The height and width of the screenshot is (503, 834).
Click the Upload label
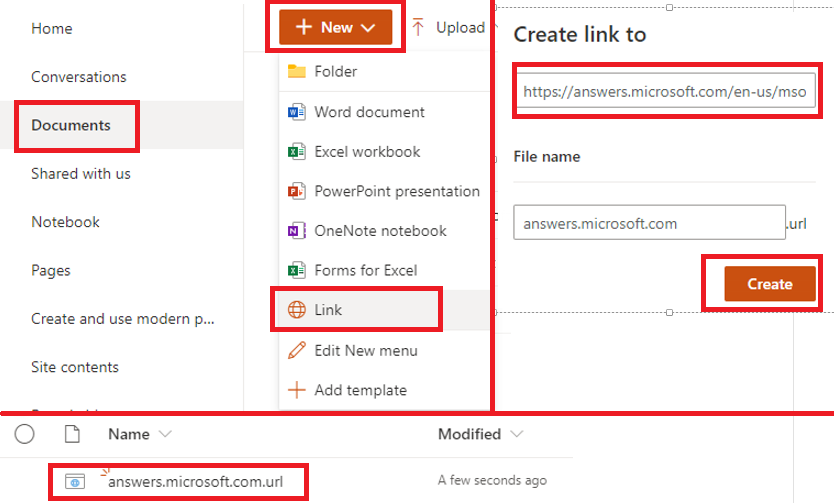pyautogui.click(x=460, y=27)
